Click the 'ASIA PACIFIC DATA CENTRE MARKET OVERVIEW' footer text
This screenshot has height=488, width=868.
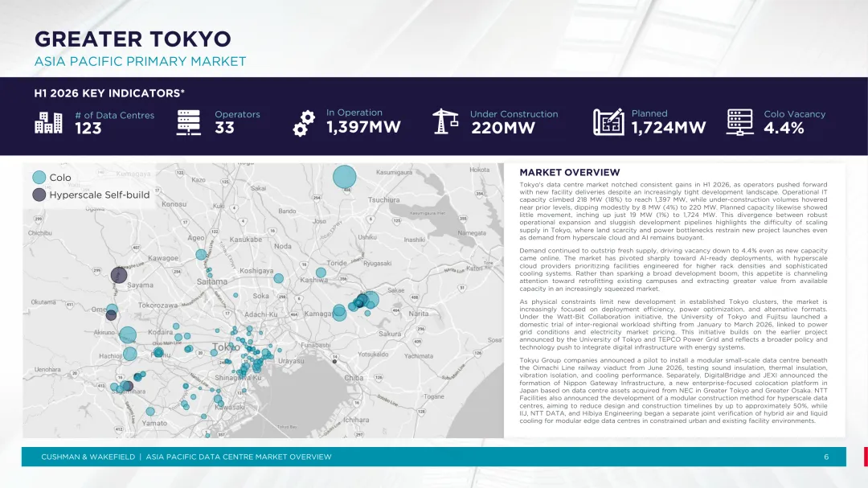(x=239, y=457)
